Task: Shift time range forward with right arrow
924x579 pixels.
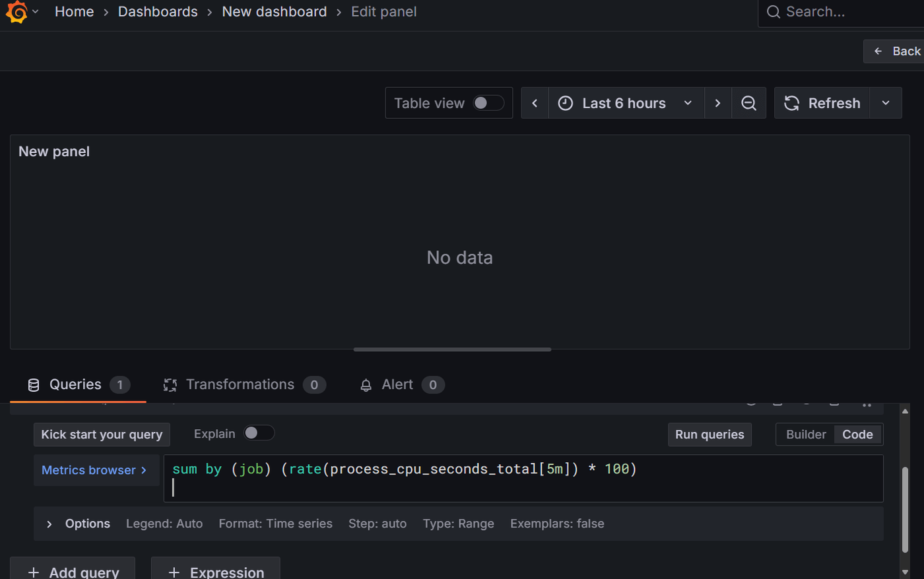Action: (x=717, y=103)
